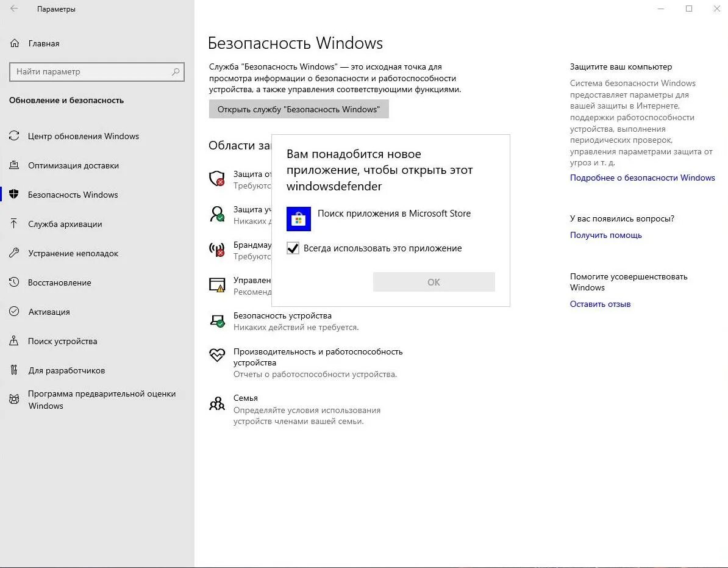Uncheck 'Всегда использовать это приложение' checkbox
Image resolution: width=728 pixels, height=568 pixels.
[293, 248]
